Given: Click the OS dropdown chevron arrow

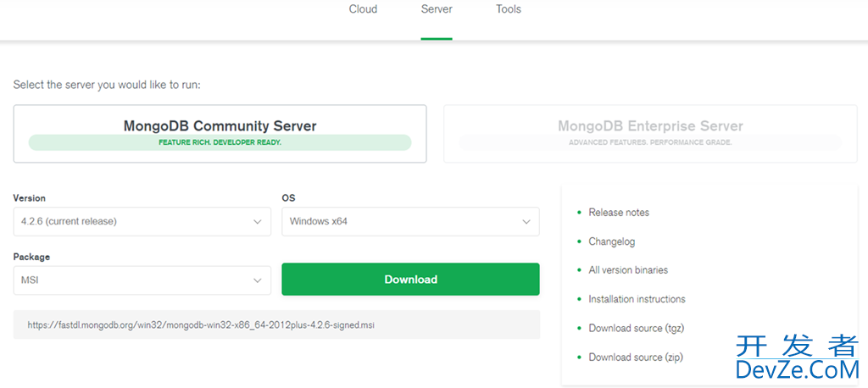Looking at the screenshot, I should point(526,222).
